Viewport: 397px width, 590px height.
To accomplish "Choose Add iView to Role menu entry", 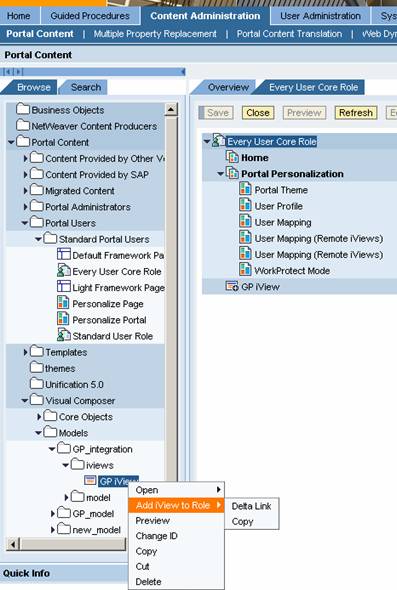I will point(176,505).
